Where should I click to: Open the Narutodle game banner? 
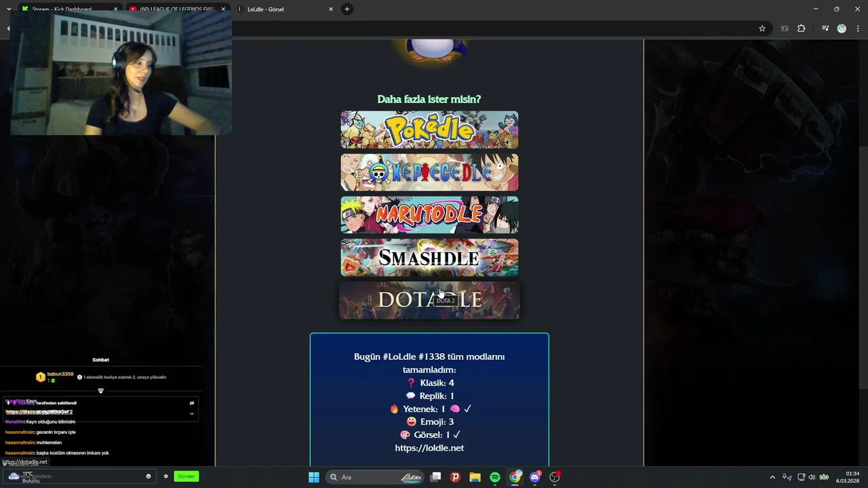(x=429, y=215)
